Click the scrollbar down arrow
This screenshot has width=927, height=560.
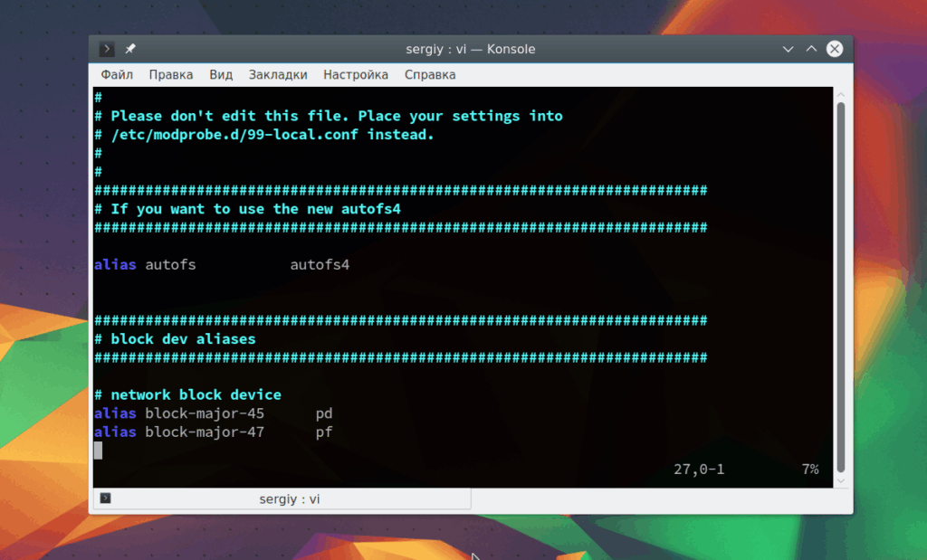[x=841, y=481]
